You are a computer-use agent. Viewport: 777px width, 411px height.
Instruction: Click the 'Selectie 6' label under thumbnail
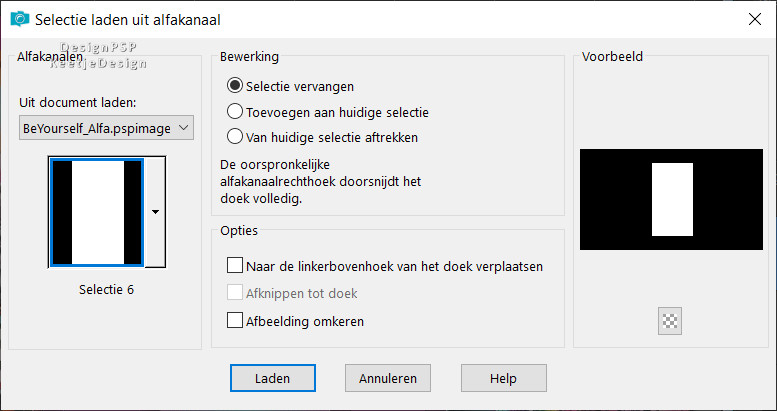coord(106,290)
